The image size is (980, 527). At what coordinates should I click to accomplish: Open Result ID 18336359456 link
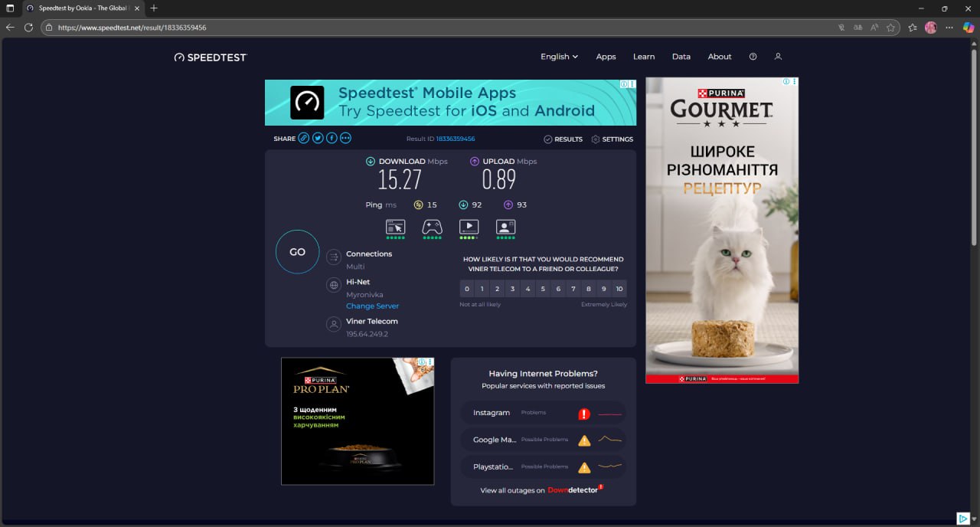[x=456, y=139]
